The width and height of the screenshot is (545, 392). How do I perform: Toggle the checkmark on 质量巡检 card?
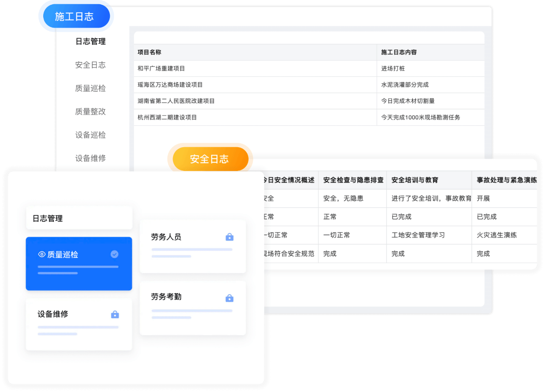(115, 254)
